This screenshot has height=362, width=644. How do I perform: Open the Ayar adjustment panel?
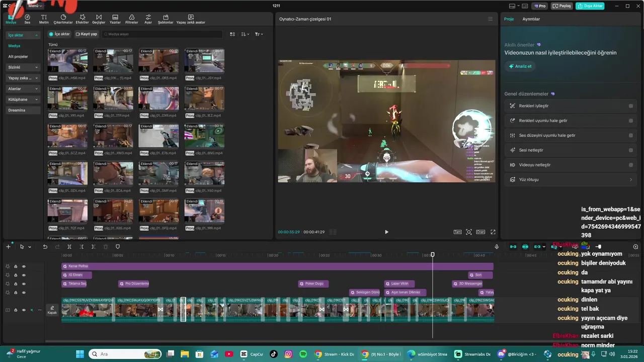click(148, 19)
